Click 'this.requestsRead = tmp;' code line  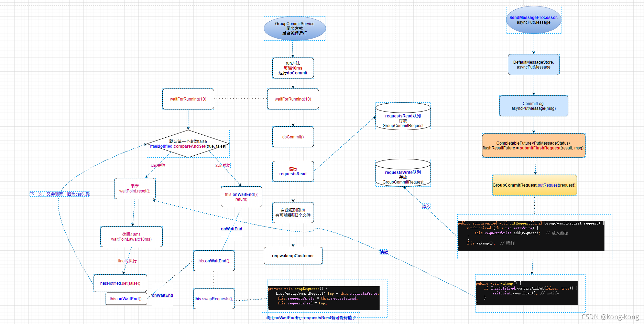(x=302, y=303)
